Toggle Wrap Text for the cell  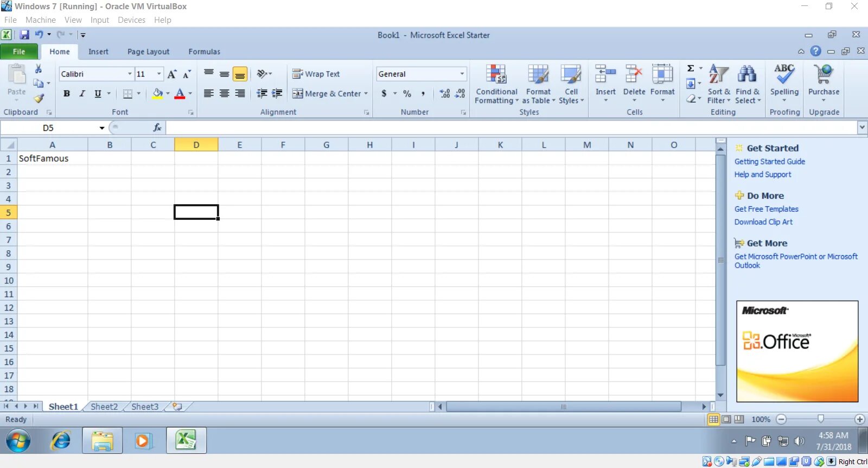(x=316, y=74)
